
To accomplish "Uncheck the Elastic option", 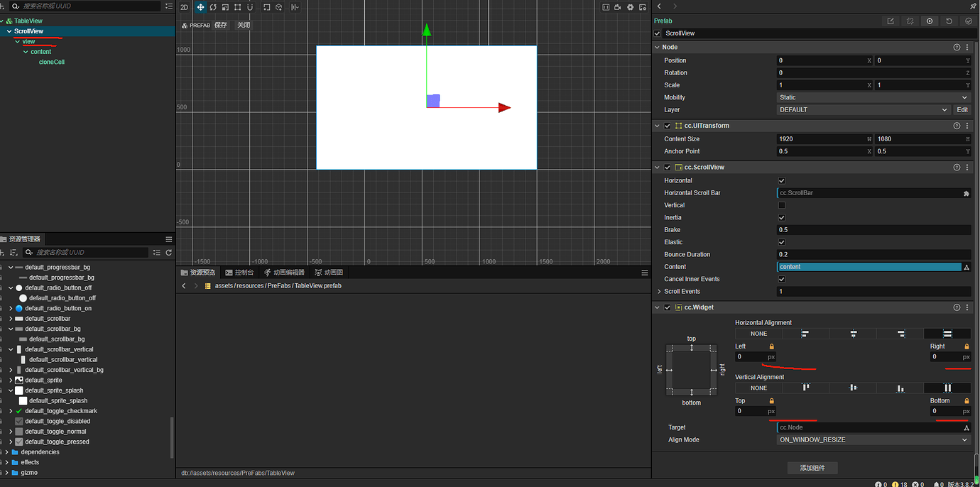I will tap(781, 241).
